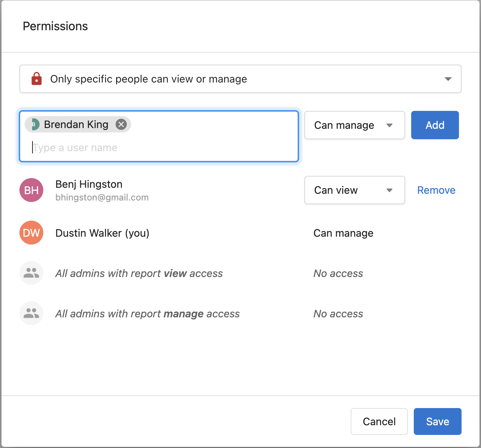
Task: Open the sharing scope dropdown arrow
Action: (x=448, y=79)
